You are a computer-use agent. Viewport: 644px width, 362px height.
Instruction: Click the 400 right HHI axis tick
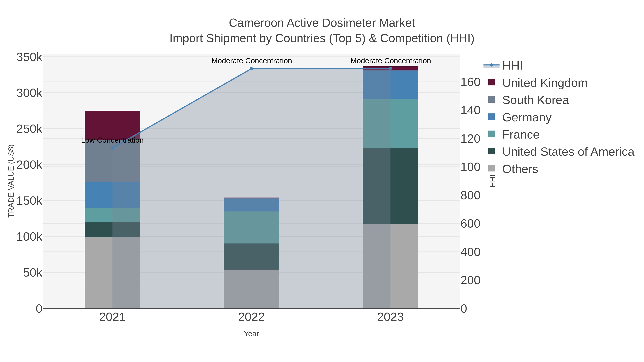point(470,252)
